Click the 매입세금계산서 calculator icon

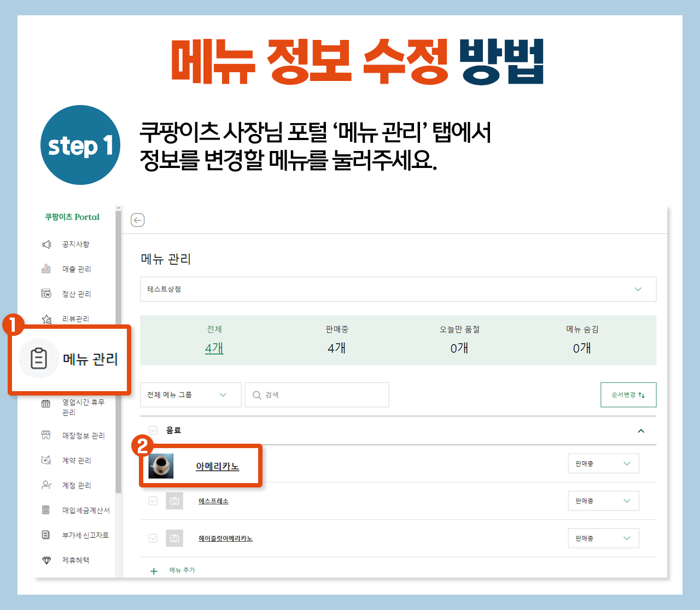pos(46,510)
